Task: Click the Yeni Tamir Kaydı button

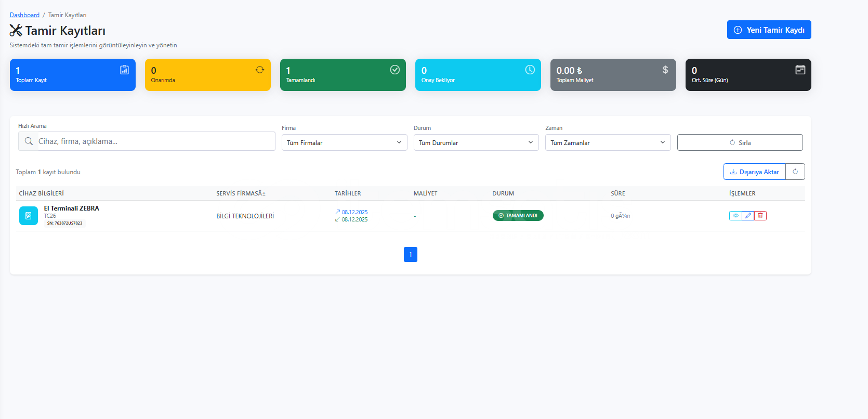Action: pyautogui.click(x=769, y=30)
